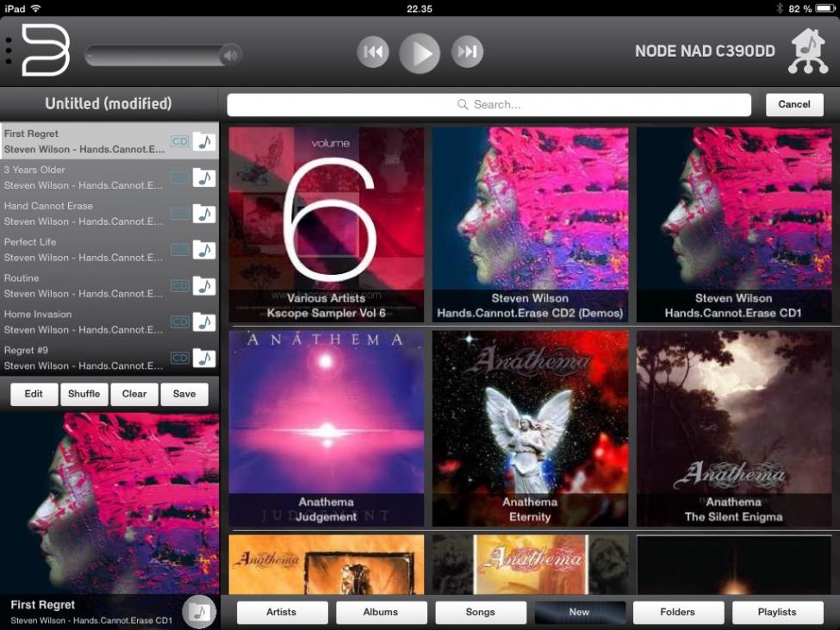Open the now-playing album artwork

pyautogui.click(x=109, y=502)
